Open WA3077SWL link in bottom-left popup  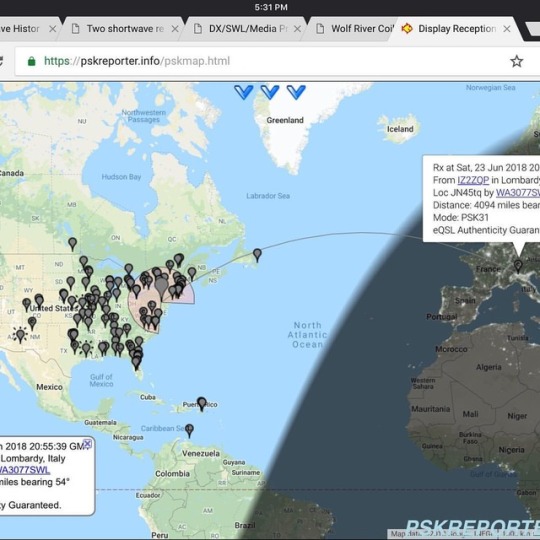click(x=24, y=470)
